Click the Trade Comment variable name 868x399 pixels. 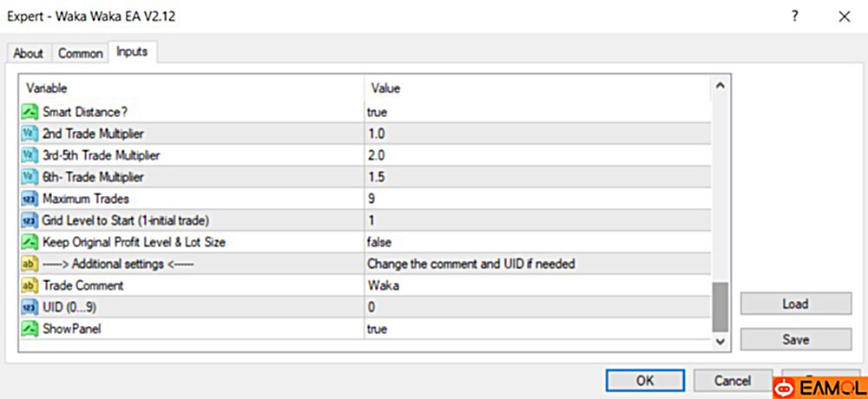[82, 285]
